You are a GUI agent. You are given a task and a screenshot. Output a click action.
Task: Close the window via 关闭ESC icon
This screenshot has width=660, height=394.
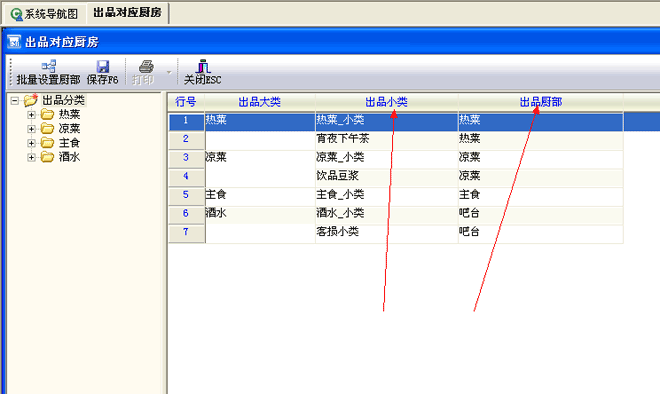[x=203, y=66]
